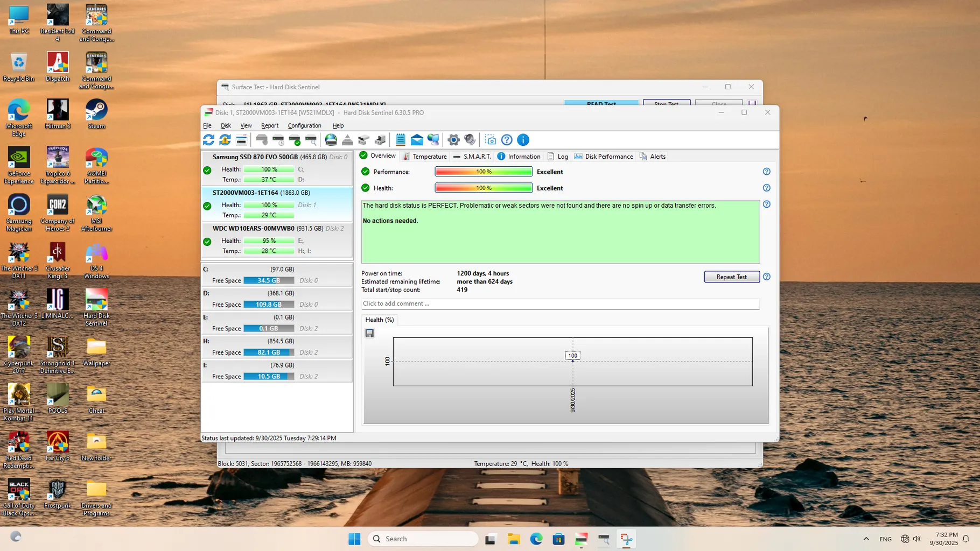This screenshot has height=551, width=980.
Task: Click the Refresh disk status icon
Action: (208, 140)
